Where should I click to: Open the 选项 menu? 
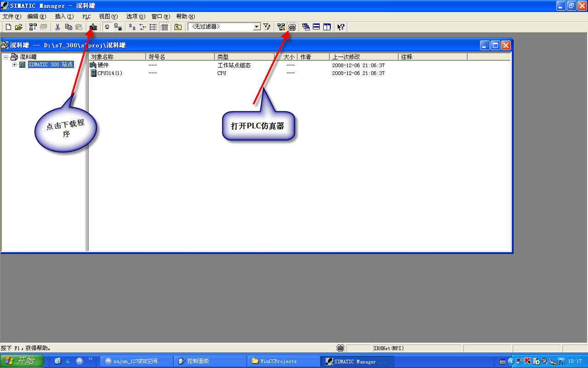(135, 17)
